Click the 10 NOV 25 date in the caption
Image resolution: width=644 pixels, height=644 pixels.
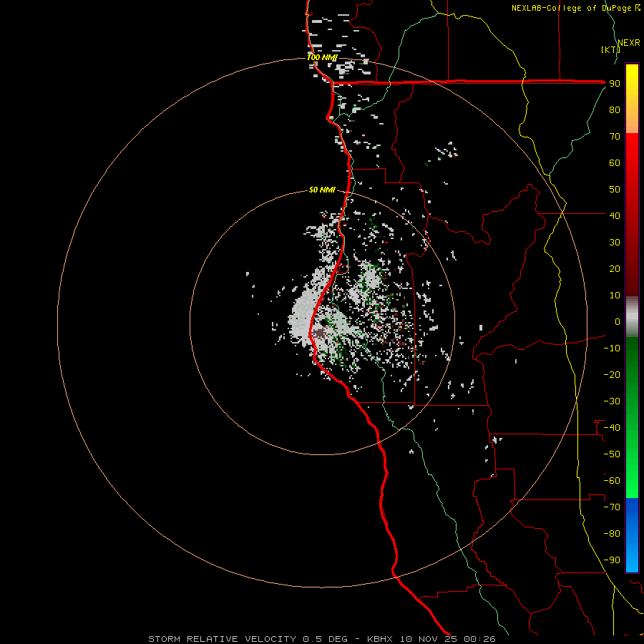(429, 639)
